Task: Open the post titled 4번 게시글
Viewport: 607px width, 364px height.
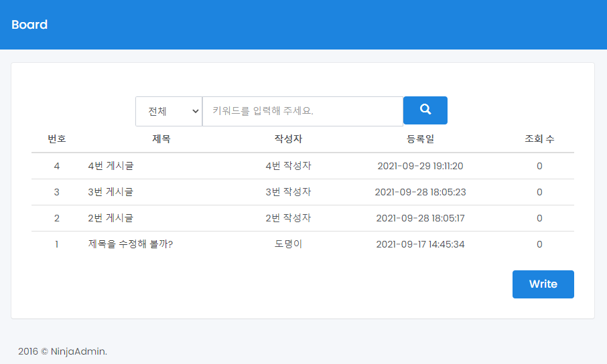Action: click(x=111, y=166)
